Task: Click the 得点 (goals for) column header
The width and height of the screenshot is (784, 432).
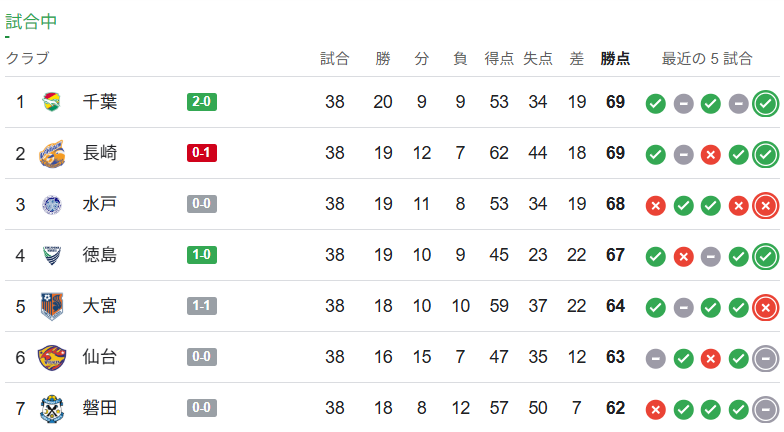Action: 499,59
